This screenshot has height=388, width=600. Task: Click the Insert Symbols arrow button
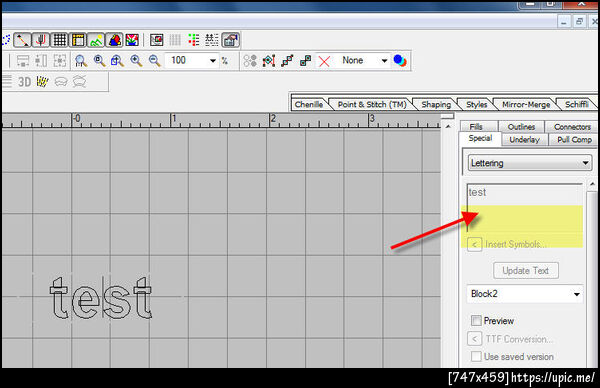coord(474,244)
